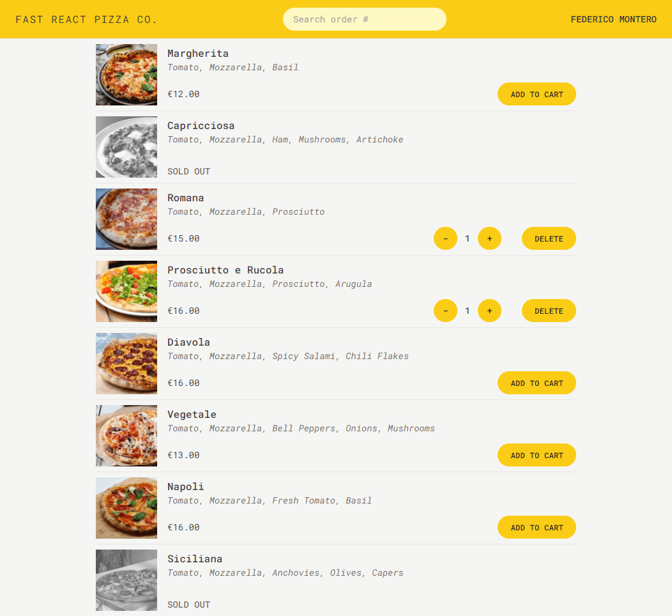This screenshot has width=672, height=616.
Task: Increase Romana quantity with plus button
Action: (x=489, y=238)
